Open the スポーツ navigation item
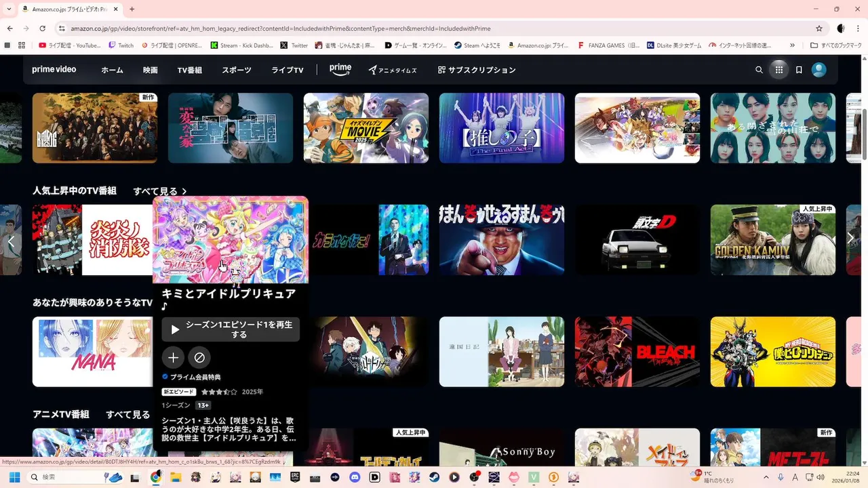 coord(237,70)
